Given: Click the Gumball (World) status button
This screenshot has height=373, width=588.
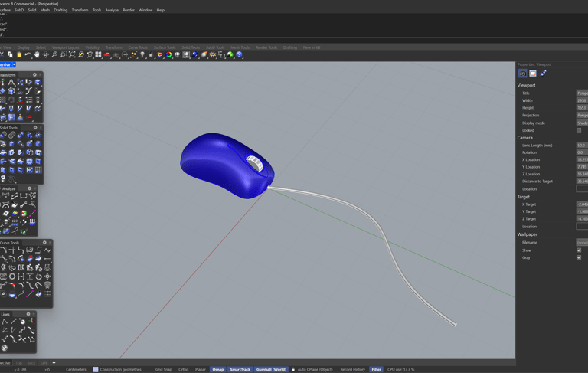Looking at the screenshot, I should pyautogui.click(x=271, y=369).
